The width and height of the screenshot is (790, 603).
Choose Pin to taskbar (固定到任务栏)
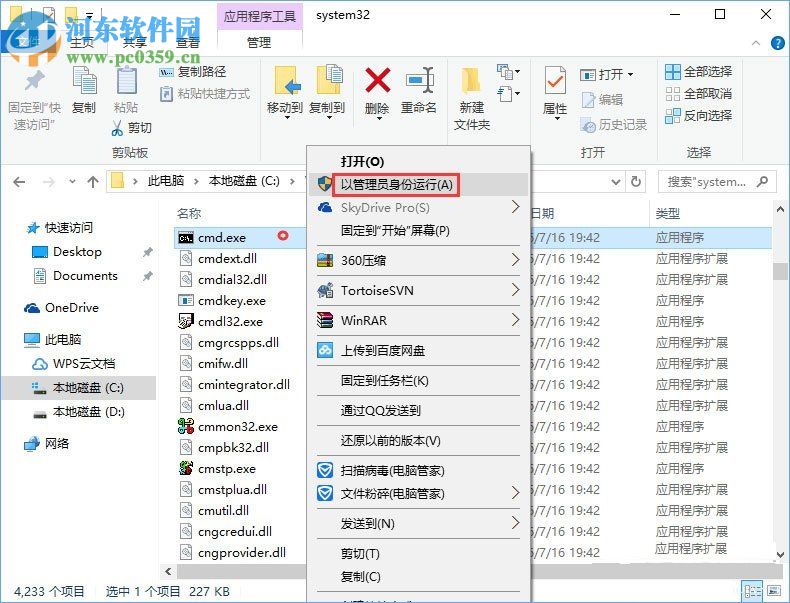[x=384, y=380]
